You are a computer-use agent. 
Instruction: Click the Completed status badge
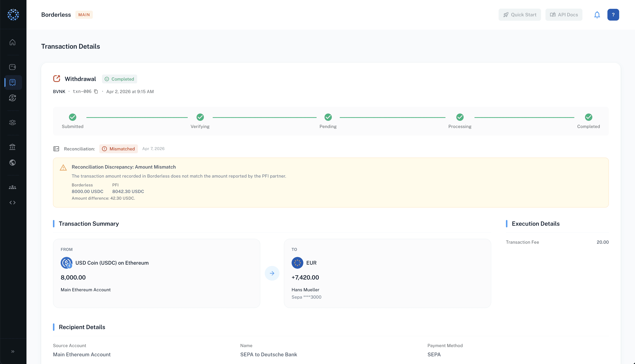coord(120,79)
